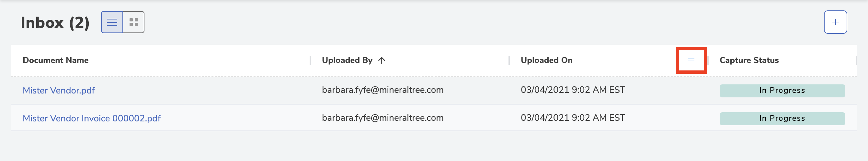
Task: Select upload date in second row
Action: (x=573, y=118)
